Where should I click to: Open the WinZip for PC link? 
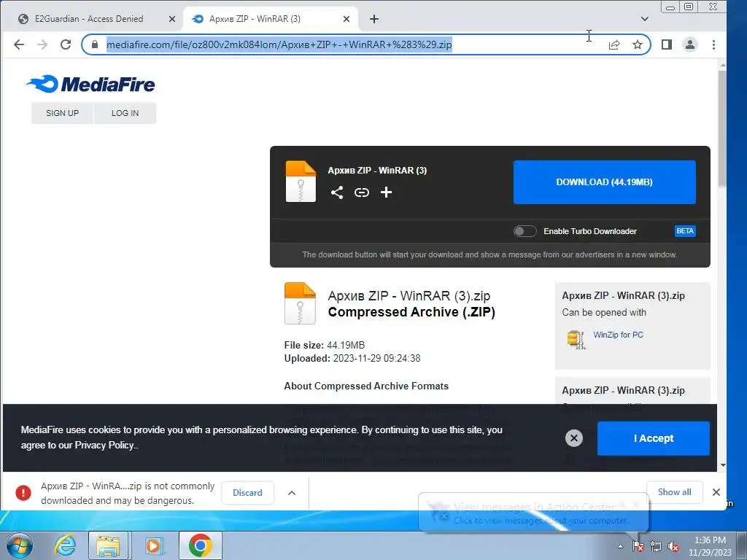(619, 335)
